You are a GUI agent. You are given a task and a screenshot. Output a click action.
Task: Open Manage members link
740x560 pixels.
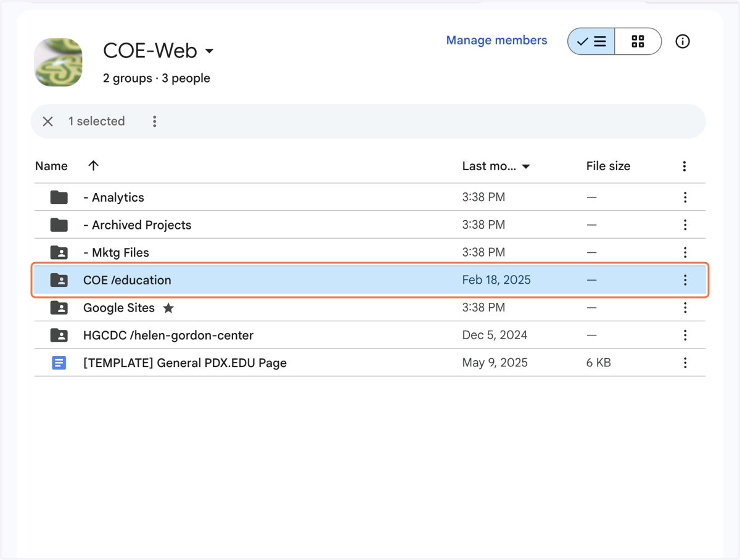pos(496,40)
